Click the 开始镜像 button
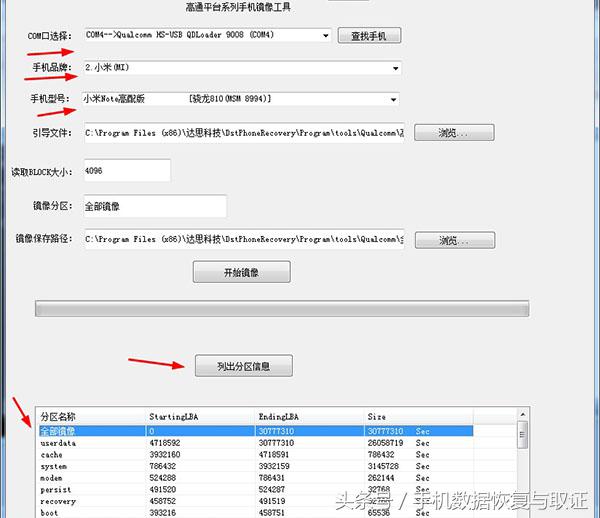Image resolution: width=600 pixels, height=518 pixels. pos(241,272)
